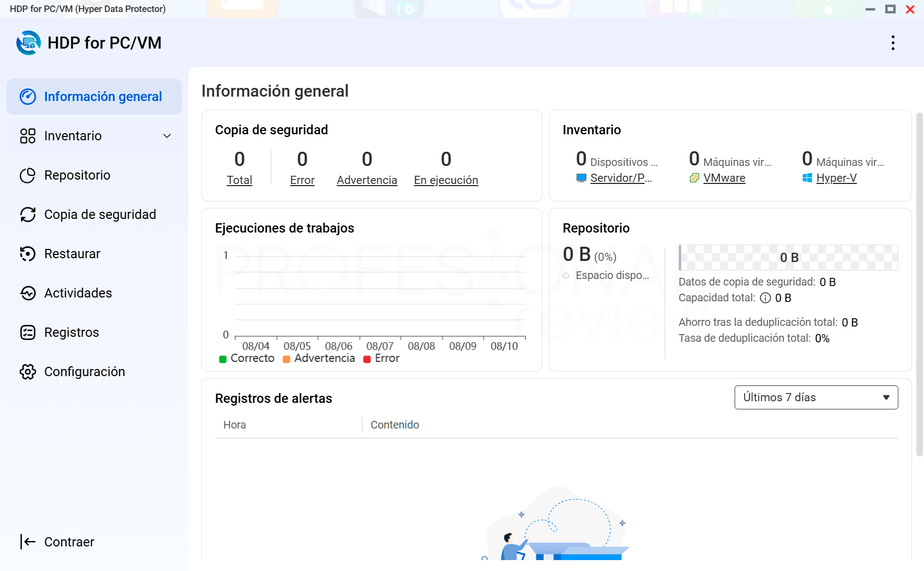Click the Copia de seguridad sync icon
924x571 pixels.
coord(28,215)
